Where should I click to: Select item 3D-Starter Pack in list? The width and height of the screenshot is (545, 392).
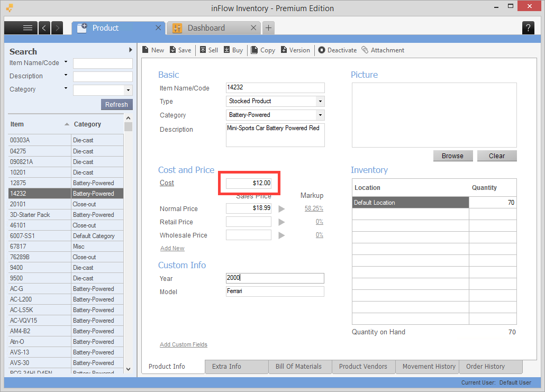click(66, 215)
